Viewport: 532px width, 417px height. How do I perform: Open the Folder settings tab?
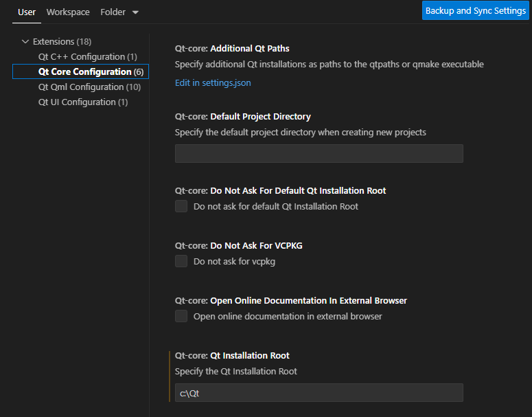click(x=113, y=12)
